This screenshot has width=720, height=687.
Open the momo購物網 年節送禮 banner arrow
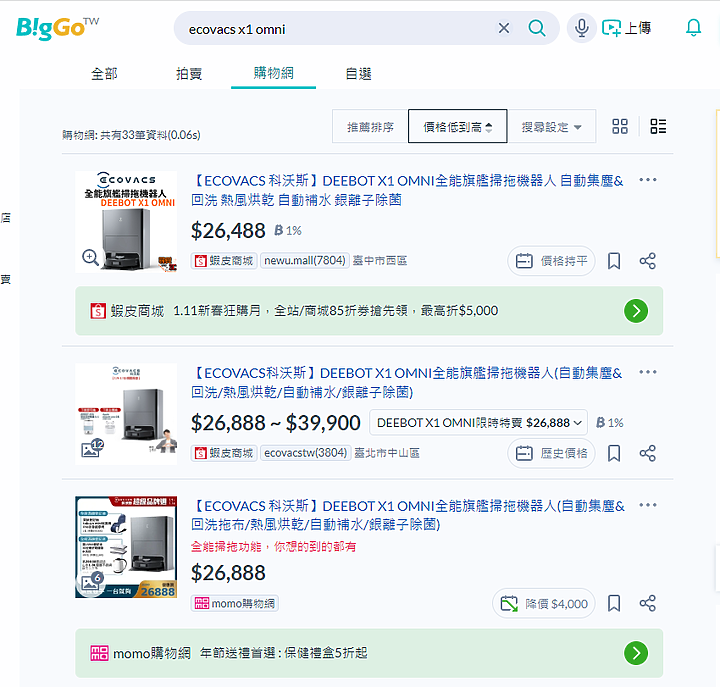coord(636,653)
